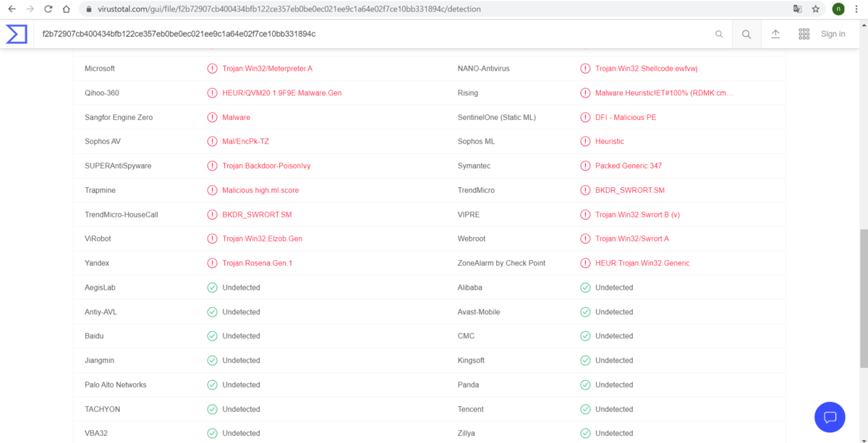868x443 pixels.
Task: Open the VirusTotal logo home link
Action: [x=17, y=34]
